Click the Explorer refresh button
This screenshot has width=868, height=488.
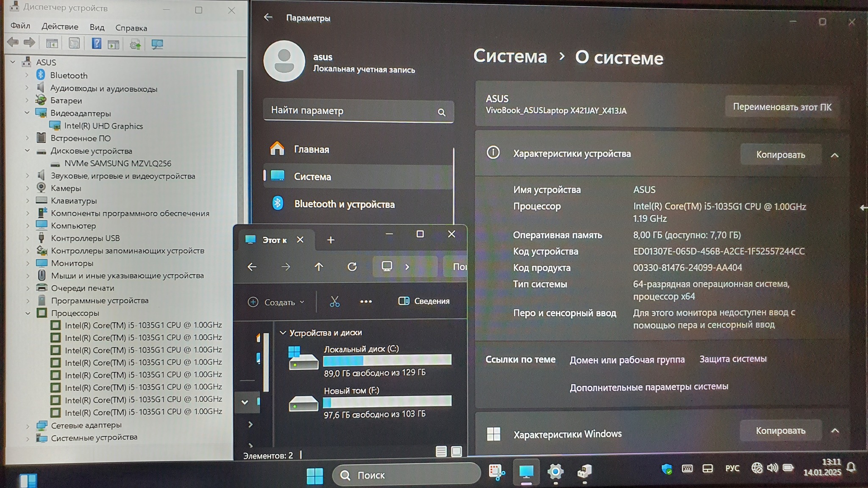tap(352, 267)
